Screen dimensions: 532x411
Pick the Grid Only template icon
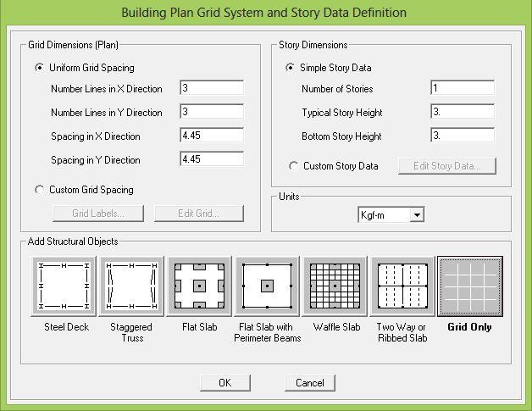coord(470,286)
